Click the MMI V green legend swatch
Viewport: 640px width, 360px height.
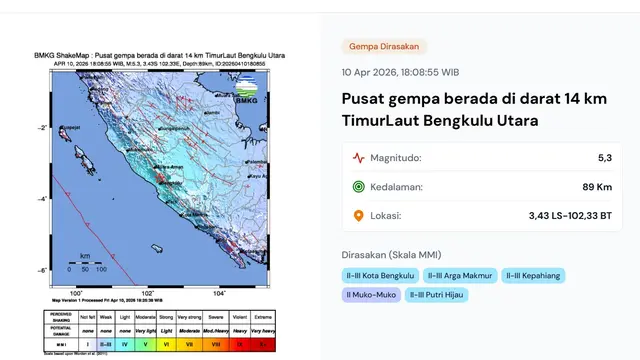click(x=145, y=344)
